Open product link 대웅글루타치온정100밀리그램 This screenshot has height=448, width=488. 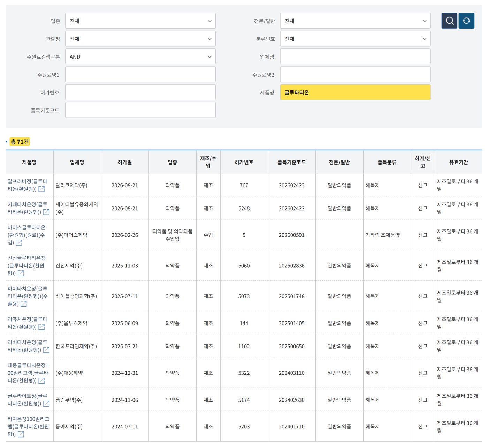coord(28,373)
